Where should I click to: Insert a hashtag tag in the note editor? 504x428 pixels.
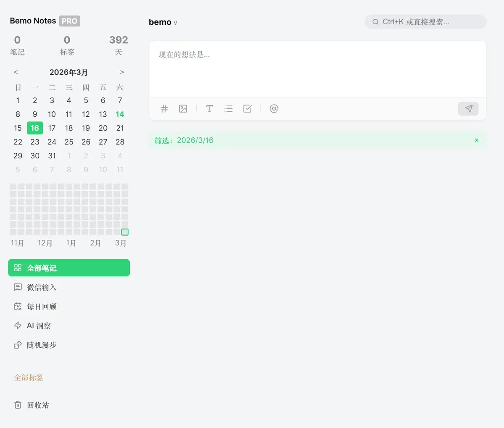click(164, 109)
